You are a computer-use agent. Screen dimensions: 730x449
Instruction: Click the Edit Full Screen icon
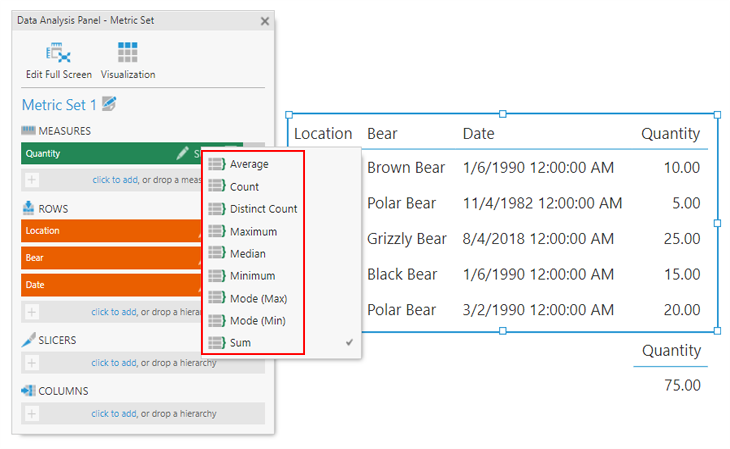click(x=58, y=53)
